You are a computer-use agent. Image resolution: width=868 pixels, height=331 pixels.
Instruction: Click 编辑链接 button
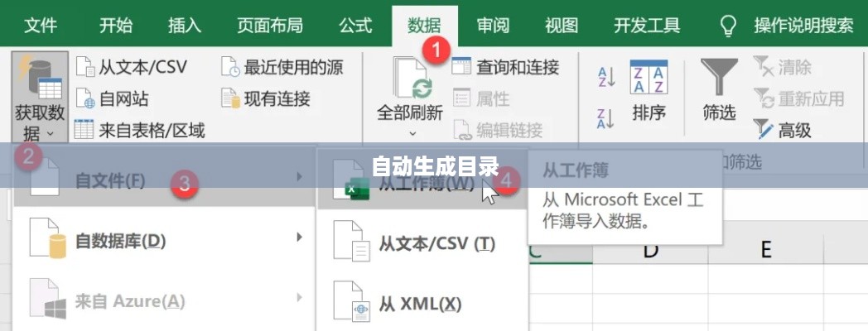(497, 131)
